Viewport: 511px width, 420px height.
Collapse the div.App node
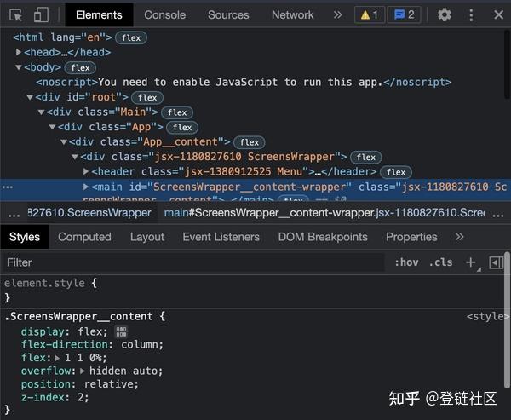[53, 127]
